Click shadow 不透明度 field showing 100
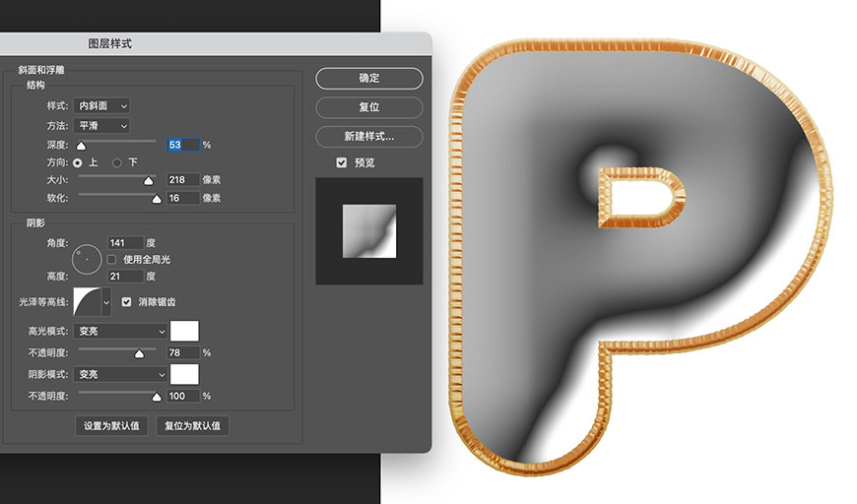Viewport: 857px width, 504px height. (183, 396)
